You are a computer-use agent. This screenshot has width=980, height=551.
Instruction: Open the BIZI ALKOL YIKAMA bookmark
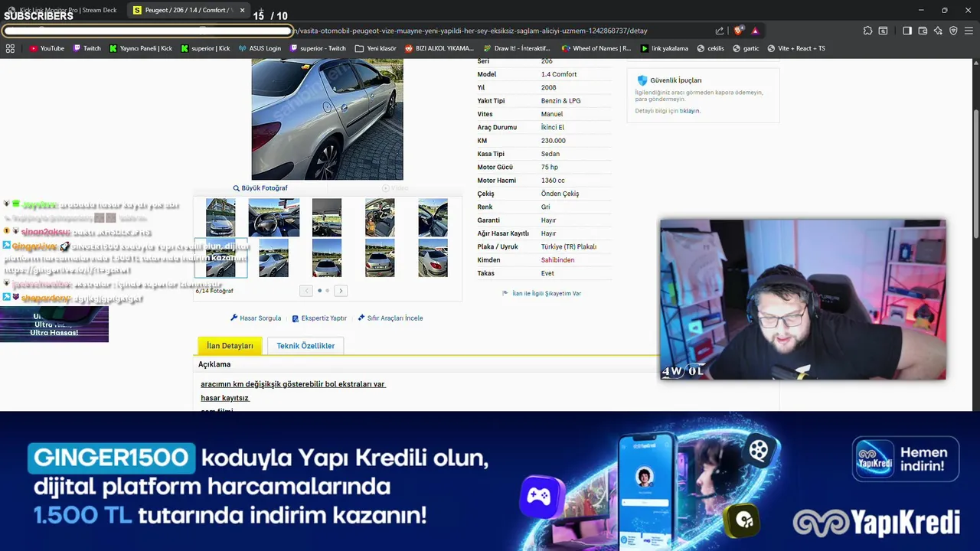point(439,48)
